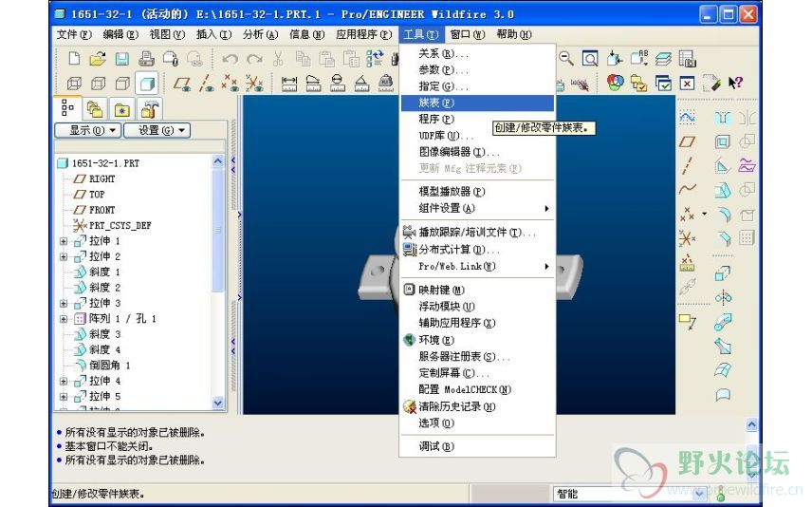This screenshot has height=507, width=812.
Task: Open the 组件设置(A) submenu
Action: click(x=477, y=208)
